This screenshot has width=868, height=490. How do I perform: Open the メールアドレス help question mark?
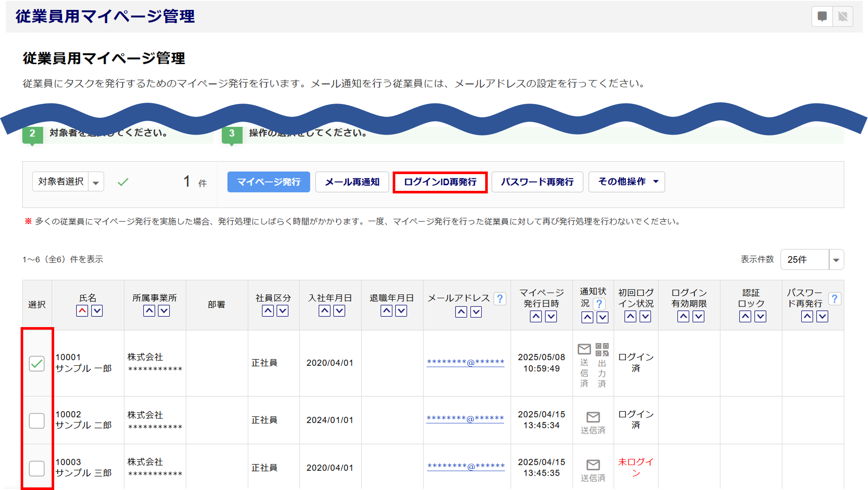coord(500,298)
